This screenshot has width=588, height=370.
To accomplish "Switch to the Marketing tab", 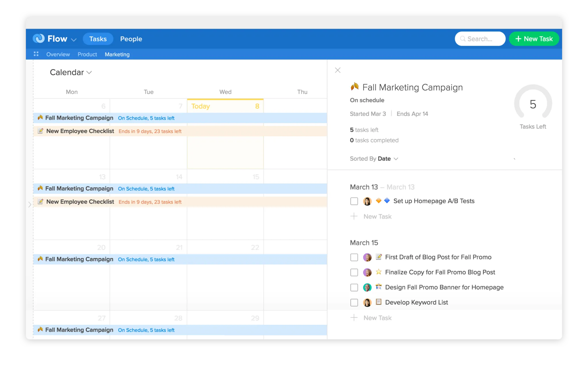I will click(x=117, y=54).
